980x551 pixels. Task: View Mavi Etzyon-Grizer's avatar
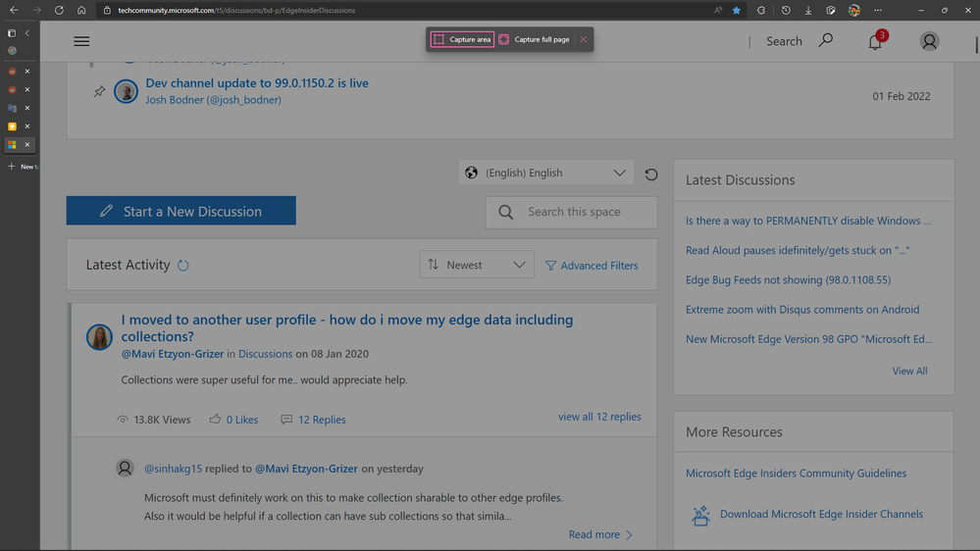click(x=99, y=336)
